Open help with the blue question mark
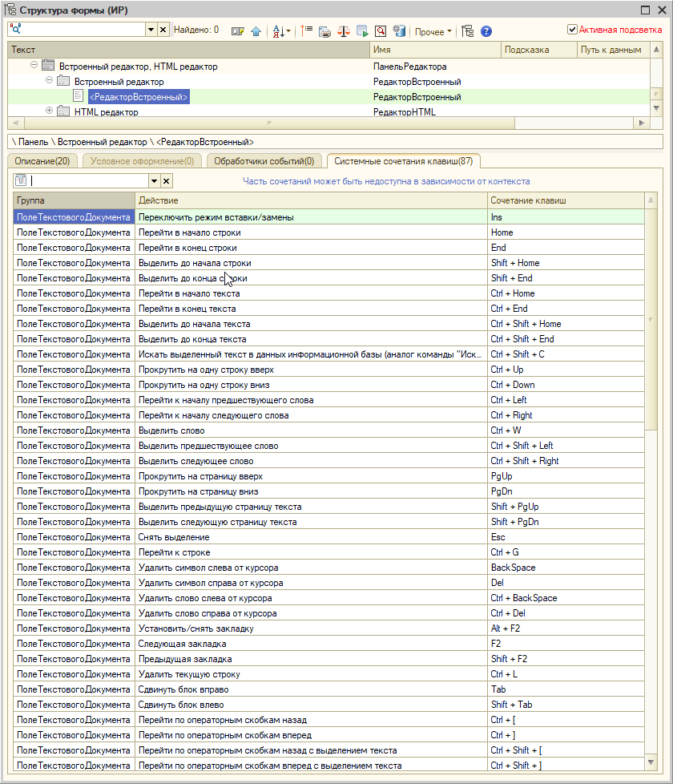Screen dimensions: 673x784 486,31
